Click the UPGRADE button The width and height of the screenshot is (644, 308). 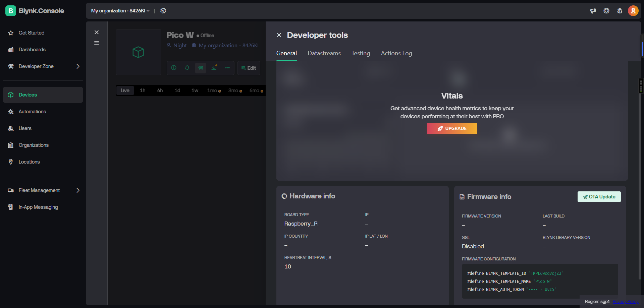tap(452, 128)
